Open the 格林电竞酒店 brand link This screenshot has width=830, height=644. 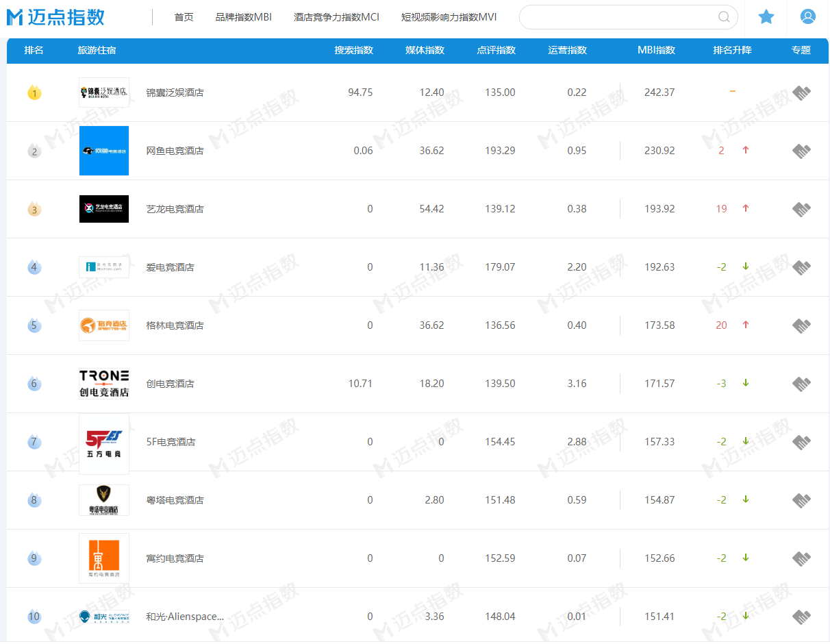[175, 325]
